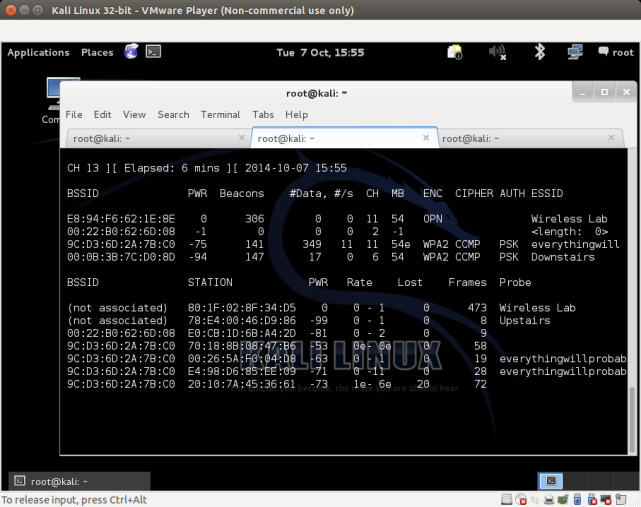The height and width of the screenshot is (507, 641).
Task: Click the VMware message log icon
Action: tap(621, 499)
